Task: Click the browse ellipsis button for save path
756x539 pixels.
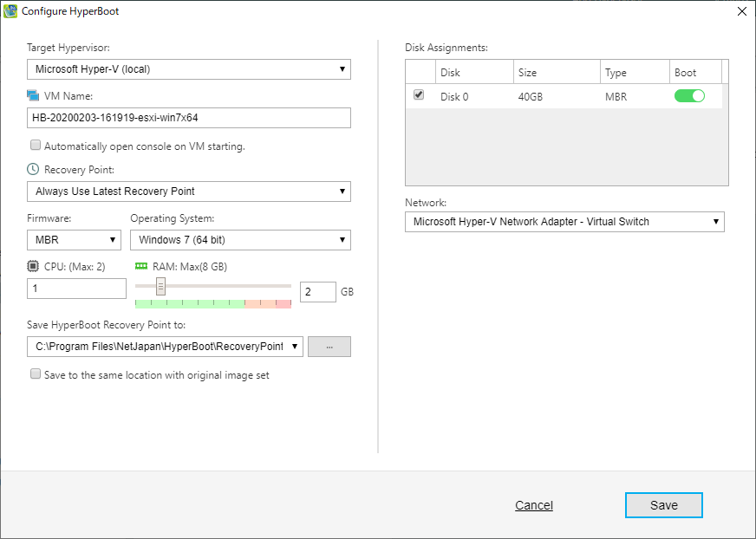Action: coord(329,347)
